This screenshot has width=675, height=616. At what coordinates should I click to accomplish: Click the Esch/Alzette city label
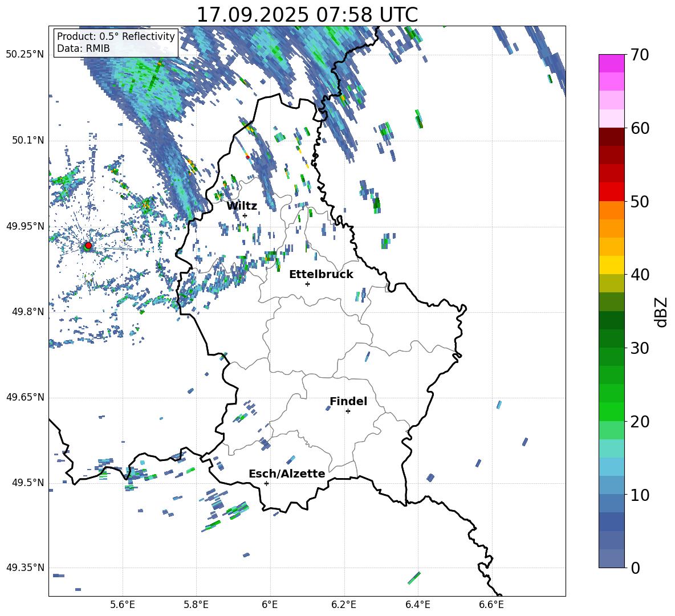[x=287, y=474]
